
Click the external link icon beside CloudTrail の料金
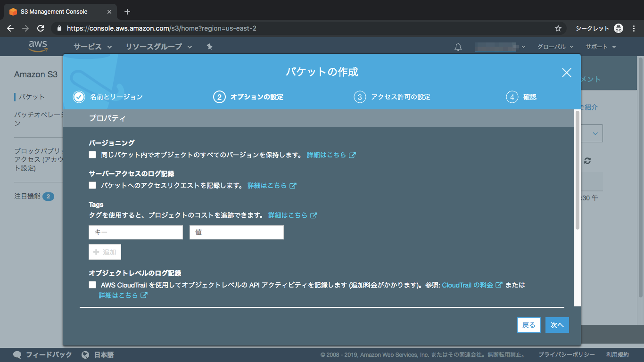(499, 285)
